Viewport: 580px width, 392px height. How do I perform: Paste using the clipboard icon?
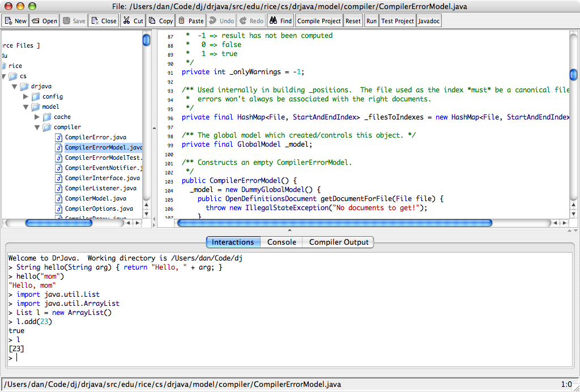tap(182, 21)
